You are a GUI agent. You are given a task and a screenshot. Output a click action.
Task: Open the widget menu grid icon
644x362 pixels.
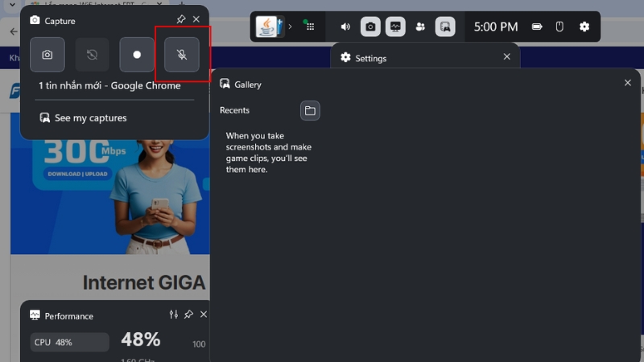tap(310, 27)
